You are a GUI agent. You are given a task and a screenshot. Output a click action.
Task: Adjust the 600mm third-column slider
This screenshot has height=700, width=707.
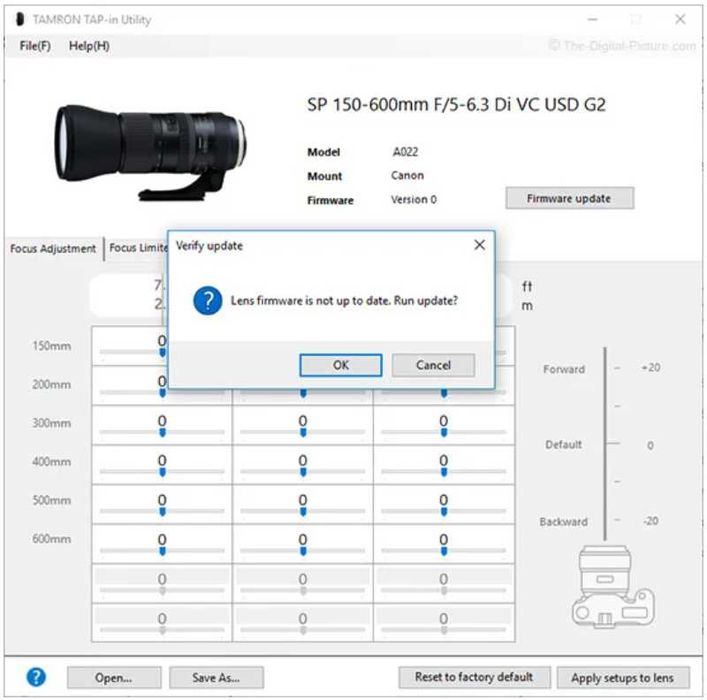(444, 551)
